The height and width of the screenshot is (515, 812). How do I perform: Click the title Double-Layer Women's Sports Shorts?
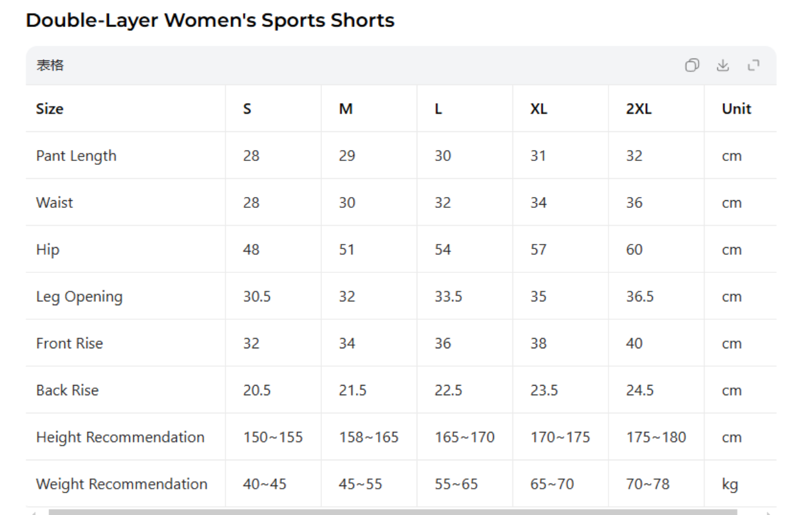pyautogui.click(x=210, y=20)
